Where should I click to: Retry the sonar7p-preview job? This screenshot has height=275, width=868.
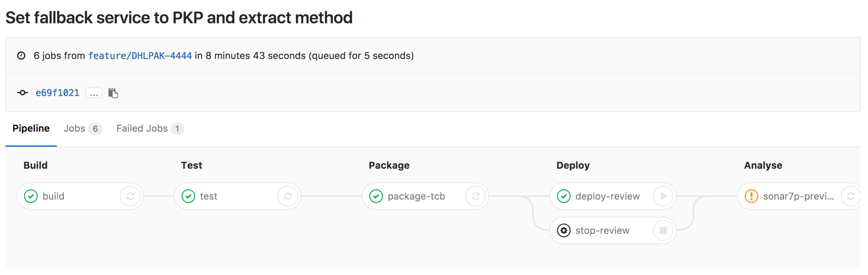(x=851, y=196)
